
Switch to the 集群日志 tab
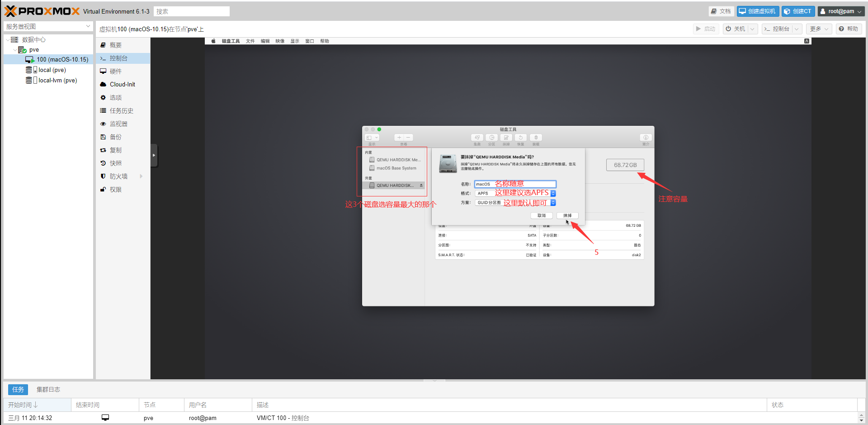tap(48, 390)
